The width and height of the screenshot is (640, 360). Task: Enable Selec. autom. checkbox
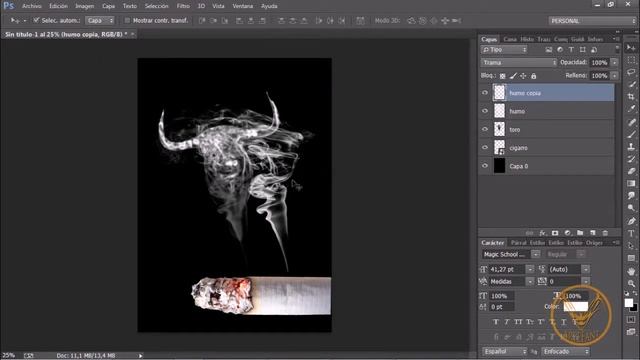coord(36,20)
